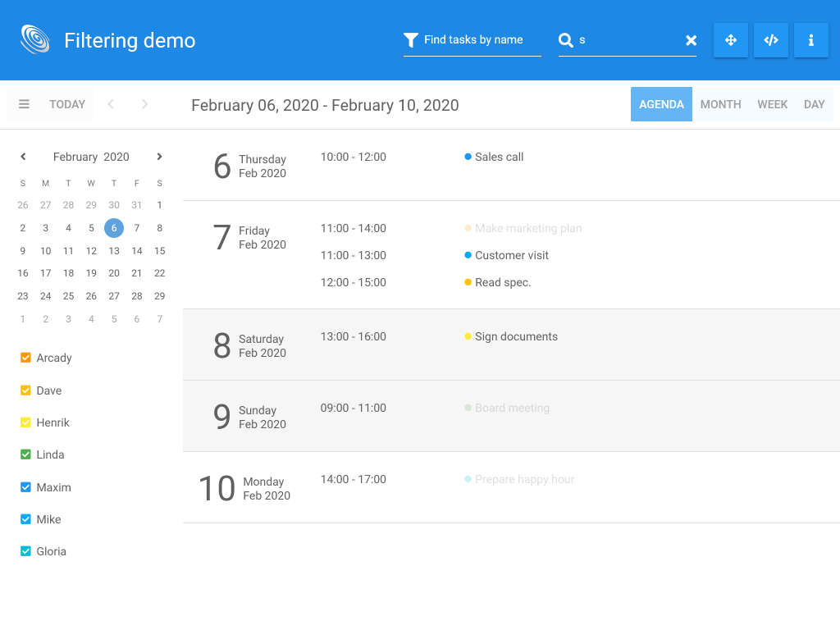
Task: Open the source code view button
Action: 771,40
